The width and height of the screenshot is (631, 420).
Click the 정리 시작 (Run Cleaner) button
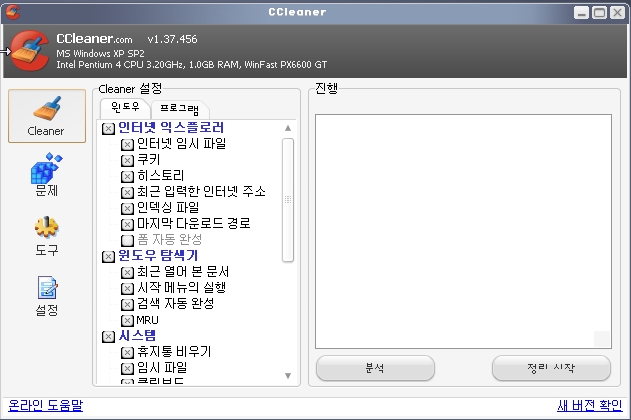click(x=551, y=368)
